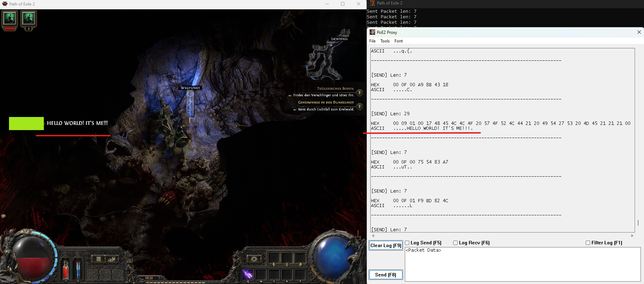Select the empty skill slot bound to W
This screenshot has width=644, height=284.
tap(261, 275)
